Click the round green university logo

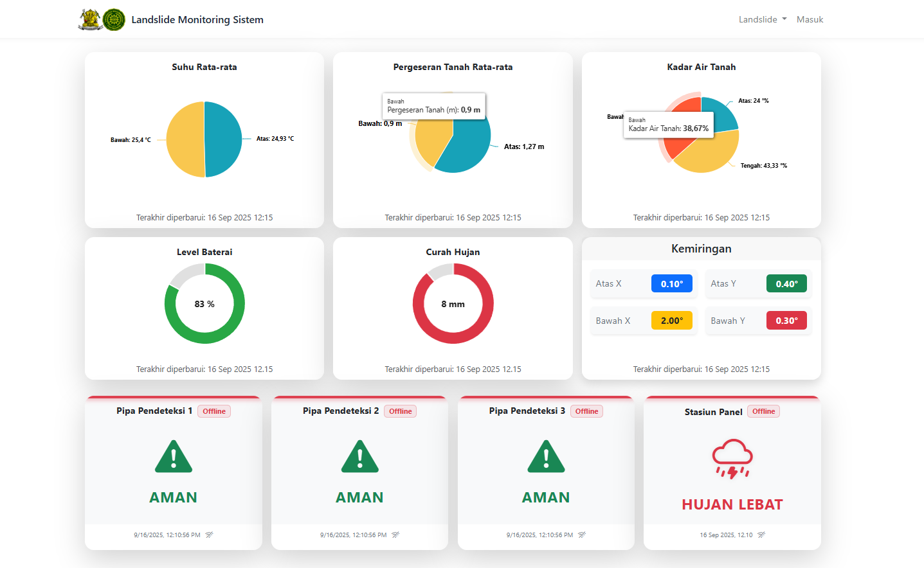[114, 19]
